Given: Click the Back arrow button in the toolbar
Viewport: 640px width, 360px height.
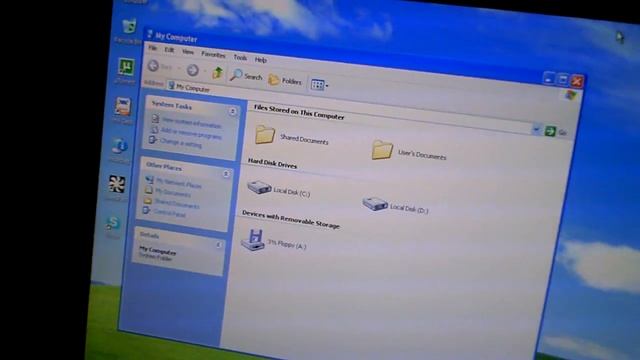Looking at the screenshot, I should tap(153, 66).
